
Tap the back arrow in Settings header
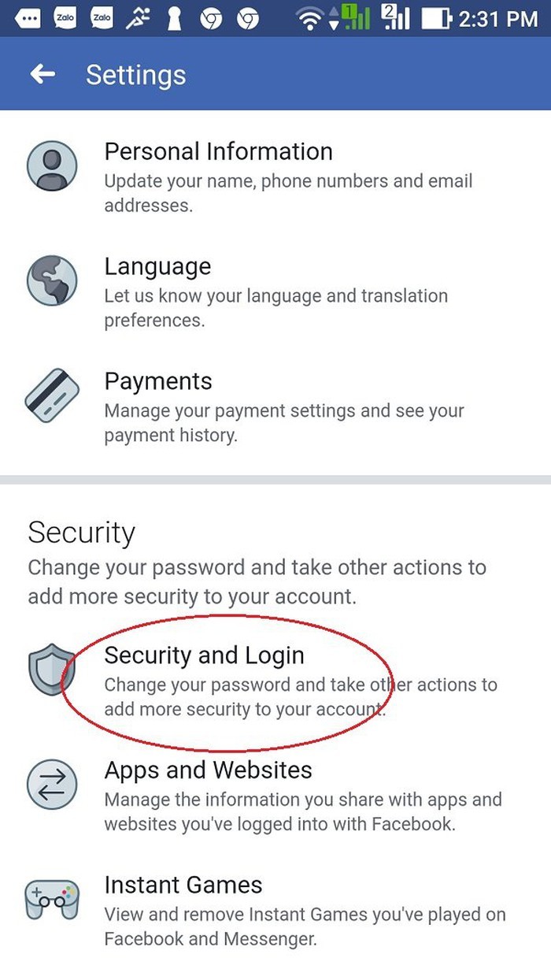click(x=43, y=75)
